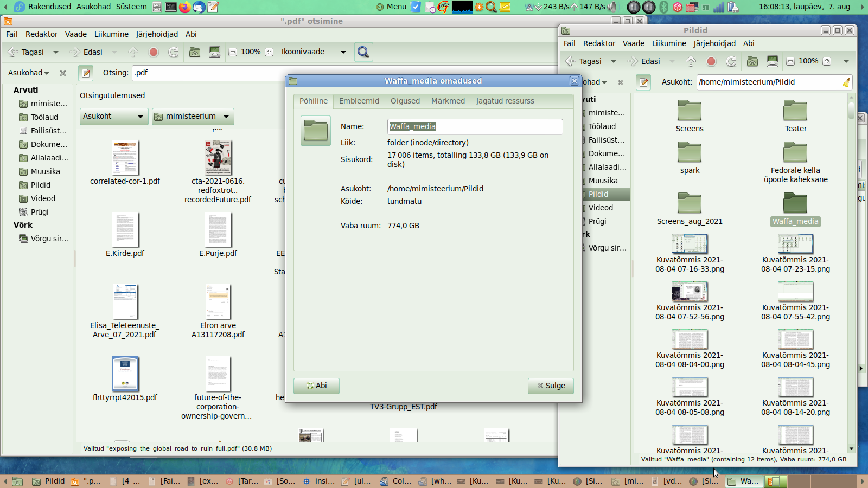Click the reload icon in the search window toolbar
This screenshot has width=868, height=488.
tap(174, 52)
